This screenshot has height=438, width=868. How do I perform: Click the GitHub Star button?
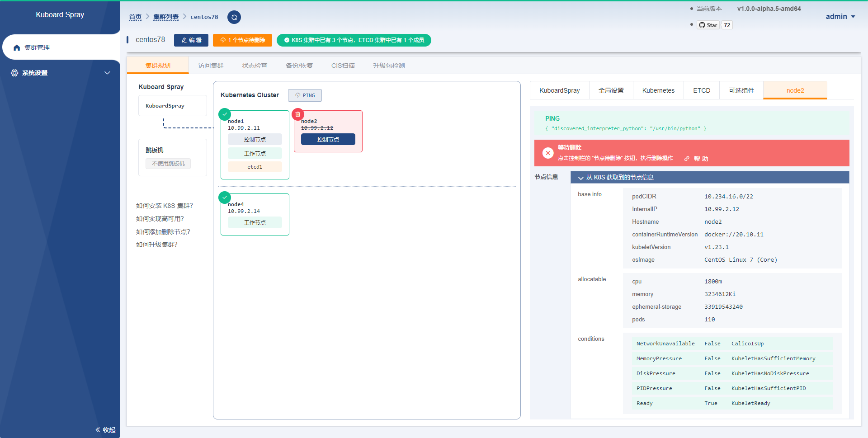[x=708, y=25]
